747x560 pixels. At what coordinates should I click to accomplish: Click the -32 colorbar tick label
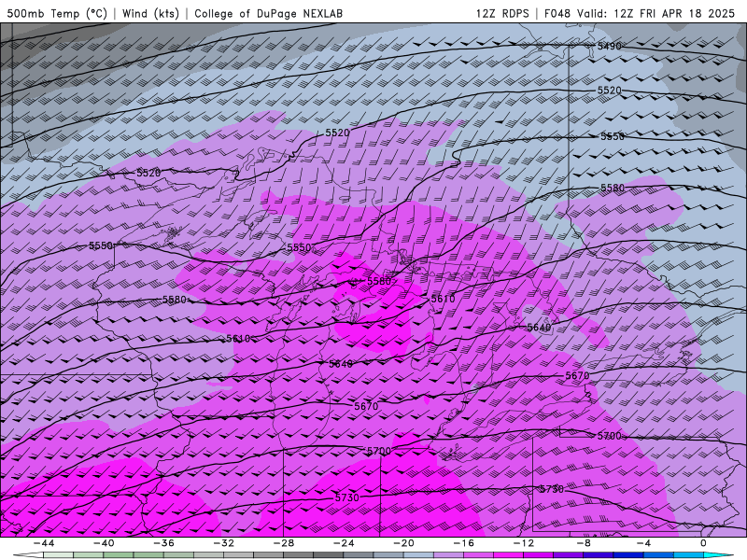(x=223, y=543)
